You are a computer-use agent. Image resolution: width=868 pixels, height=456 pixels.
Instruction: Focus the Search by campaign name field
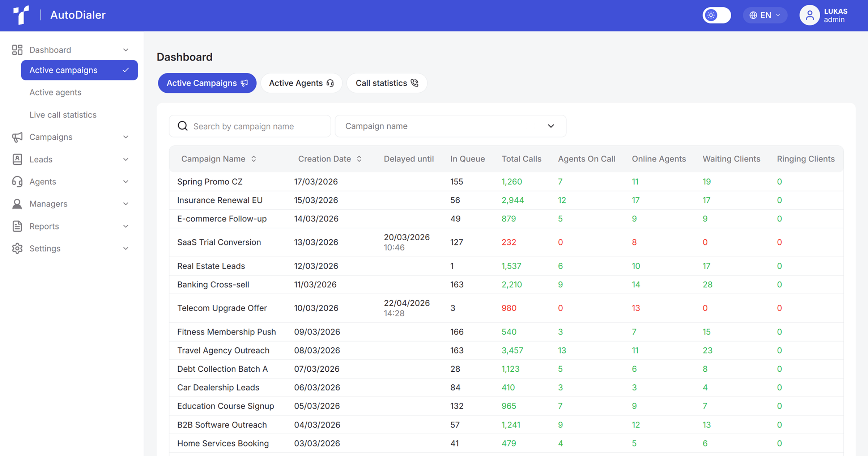pyautogui.click(x=259, y=126)
